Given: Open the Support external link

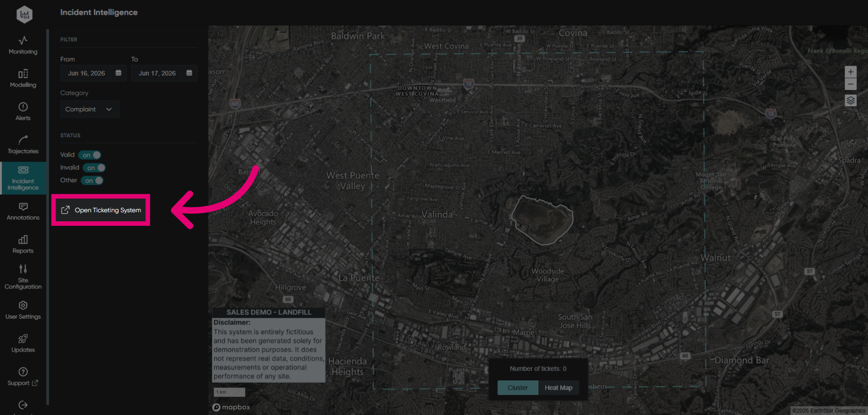Looking at the screenshot, I should [23, 377].
